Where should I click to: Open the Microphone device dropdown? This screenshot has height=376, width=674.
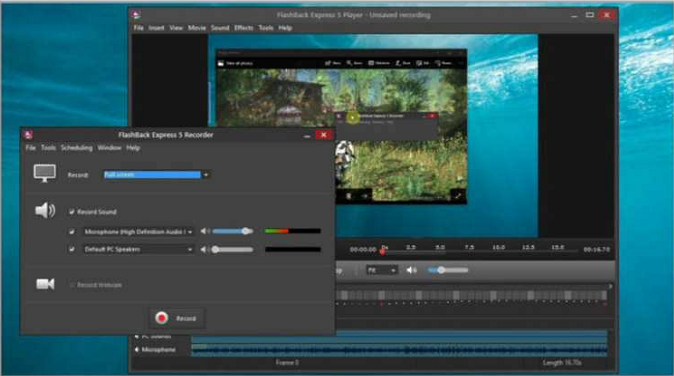(x=138, y=232)
